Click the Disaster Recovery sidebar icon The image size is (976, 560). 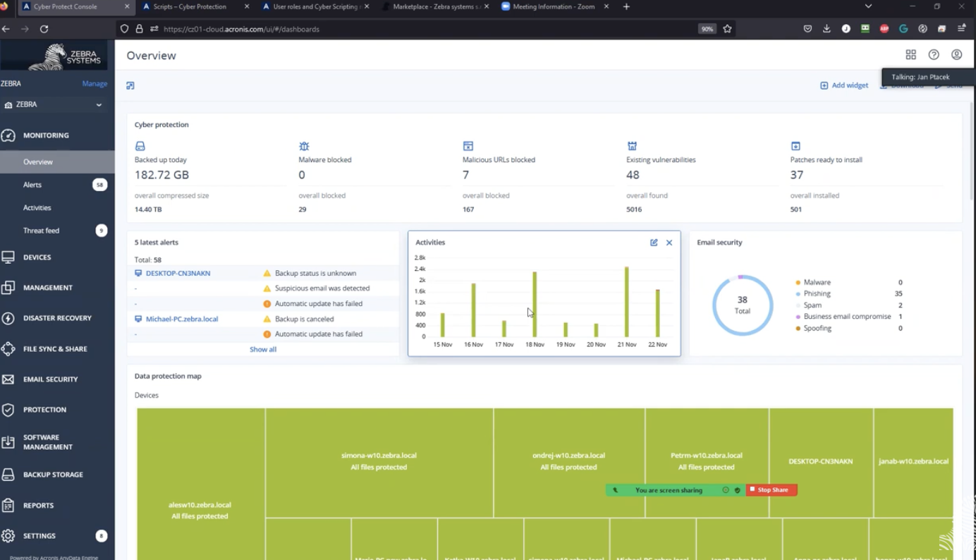coord(8,318)
